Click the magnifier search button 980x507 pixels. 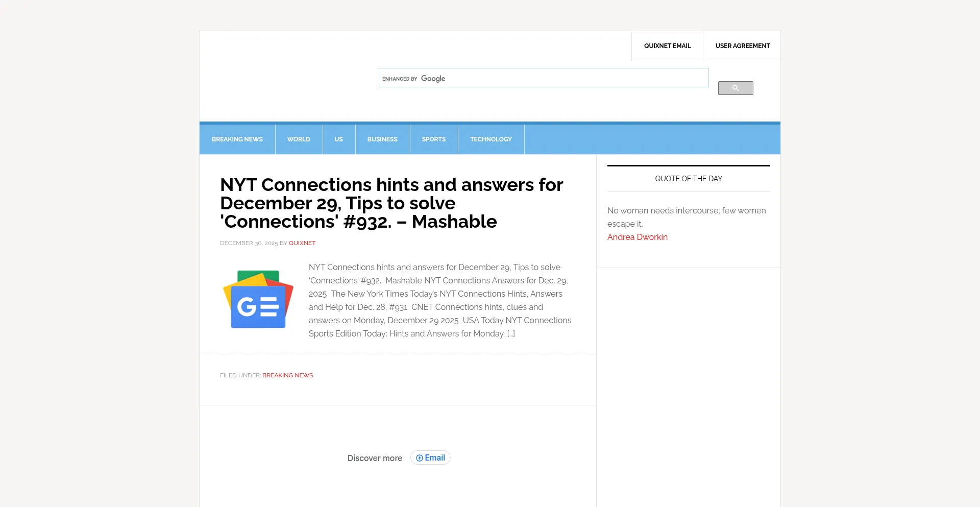[x=735, y=88]
